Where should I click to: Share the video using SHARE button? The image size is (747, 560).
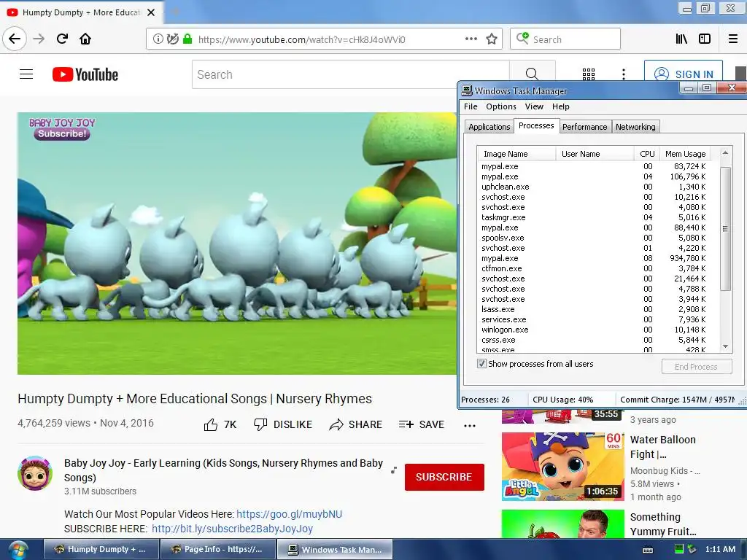point(355,424)
